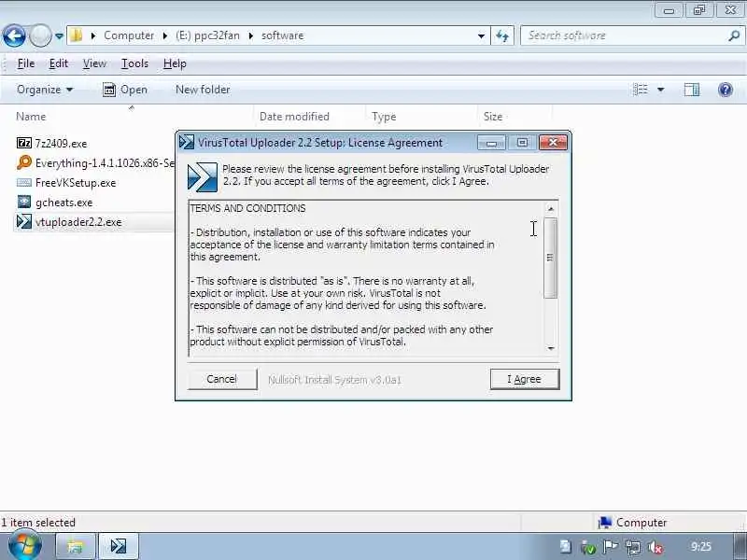Click Cancel in the setup dialog
The width and height of the screenshot is (747, 560).
point(222,379)
